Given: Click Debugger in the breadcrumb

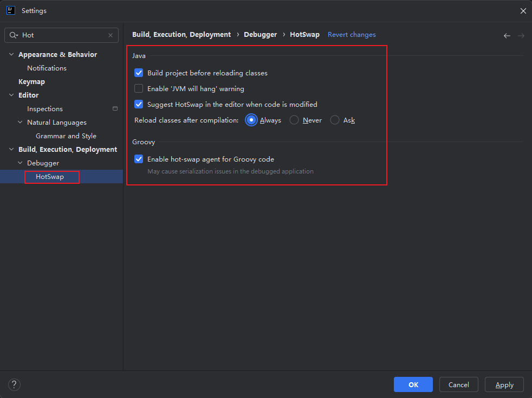Looking at the screenshot, I should tap(260, 35).
